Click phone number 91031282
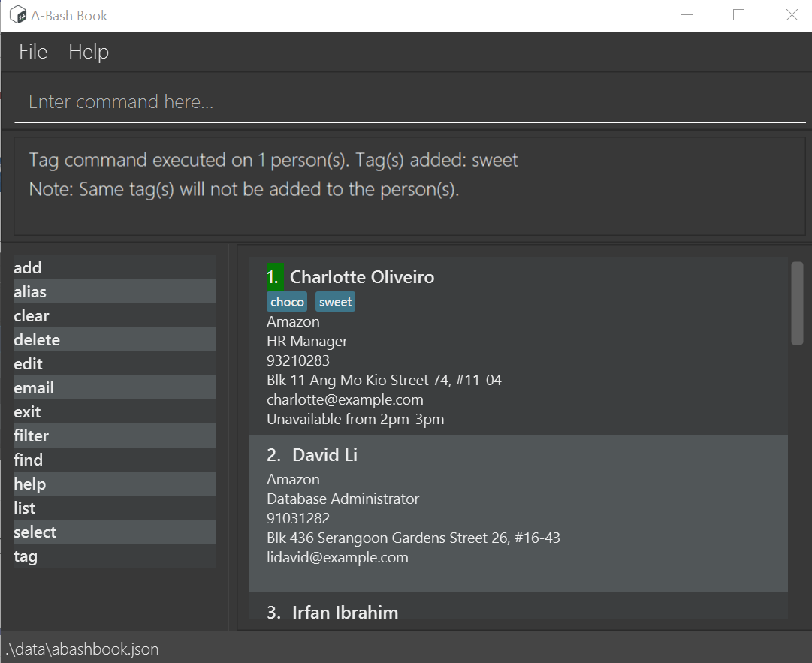 click(x=297, y=519)
